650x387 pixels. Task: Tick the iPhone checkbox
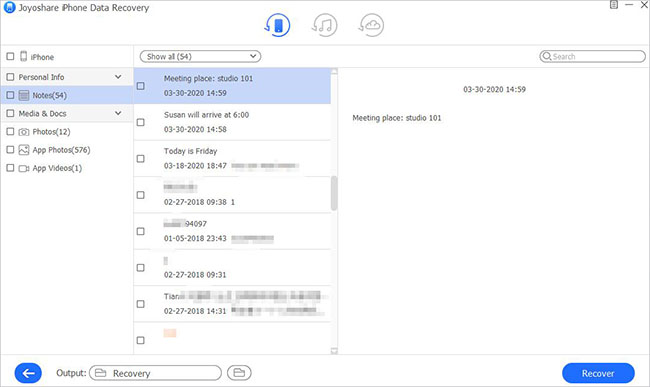pos(10,56)
